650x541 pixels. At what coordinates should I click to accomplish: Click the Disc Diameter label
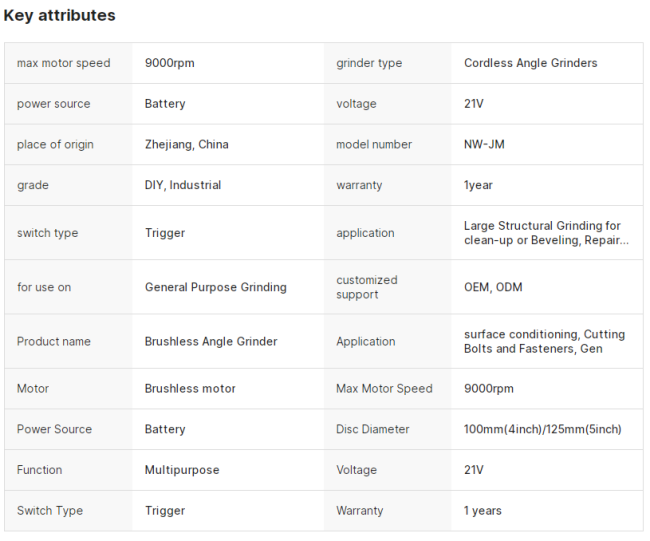[373, 429]
